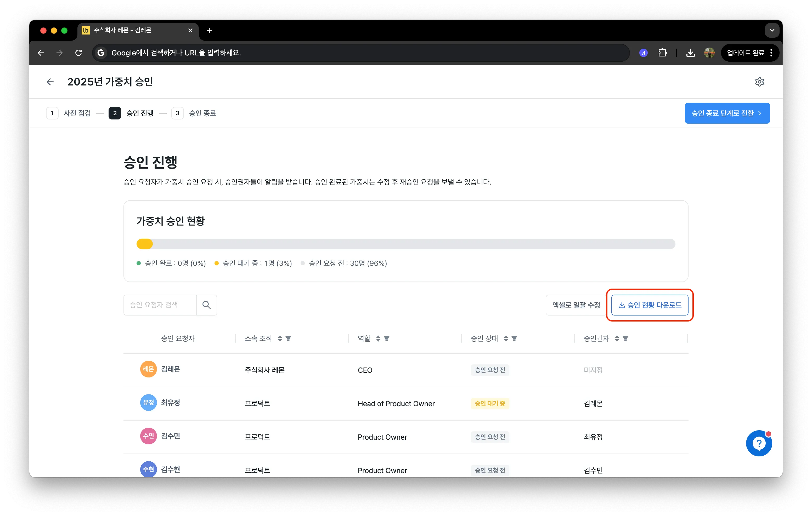This screenshot has height=516, width=812.
Task: Expand the tab search chevron at top right
Action: pos(772,30)
